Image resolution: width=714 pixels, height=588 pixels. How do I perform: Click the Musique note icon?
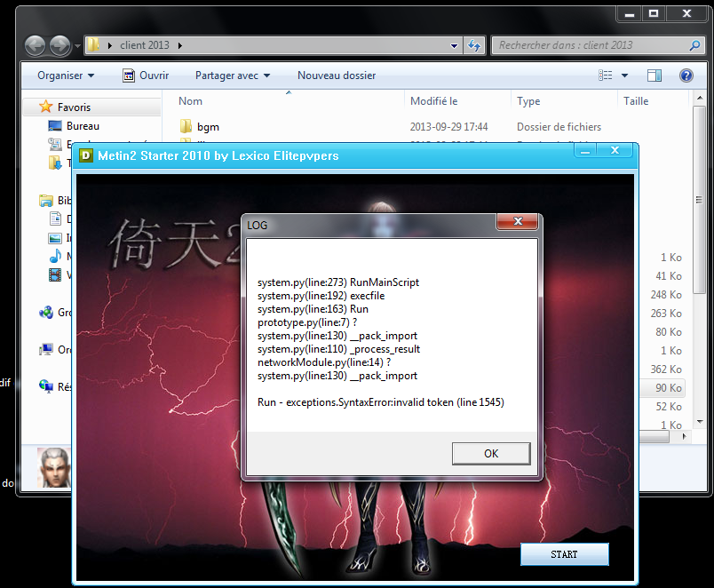(x=55, y=256)
